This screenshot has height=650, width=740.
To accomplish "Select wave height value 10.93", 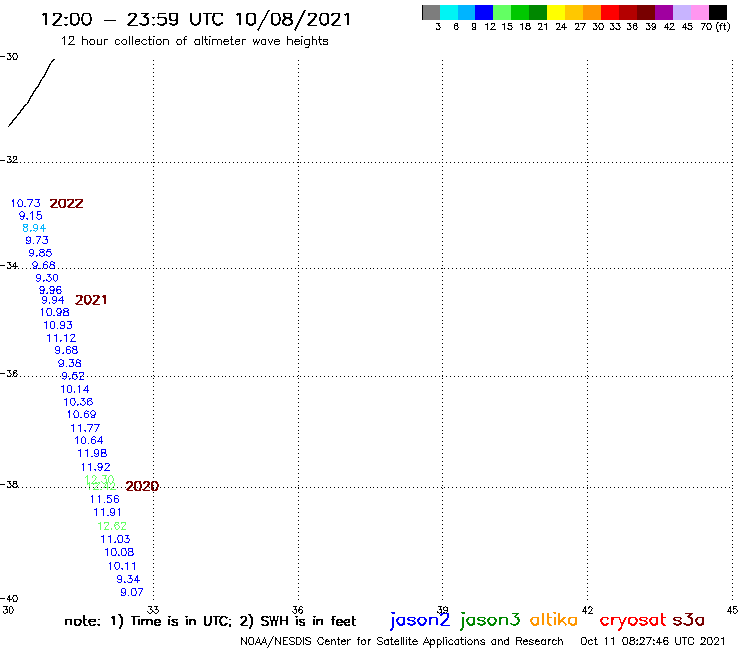I will click(x=58, y=325).
